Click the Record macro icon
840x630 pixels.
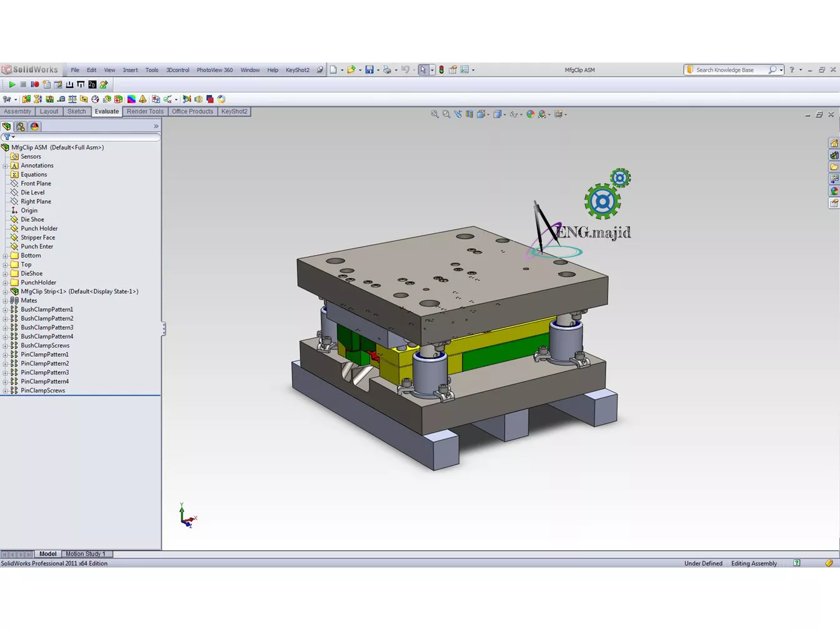(x=35, y=84)
